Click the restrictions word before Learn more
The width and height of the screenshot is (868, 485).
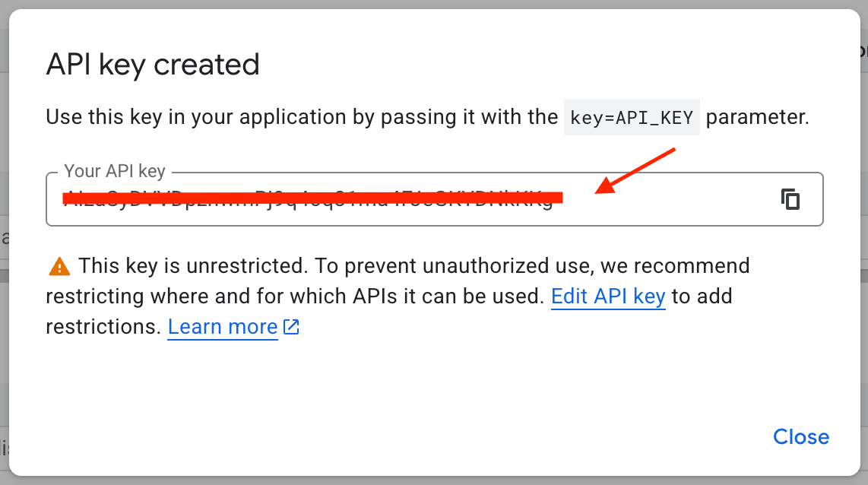tap(103, 327)
